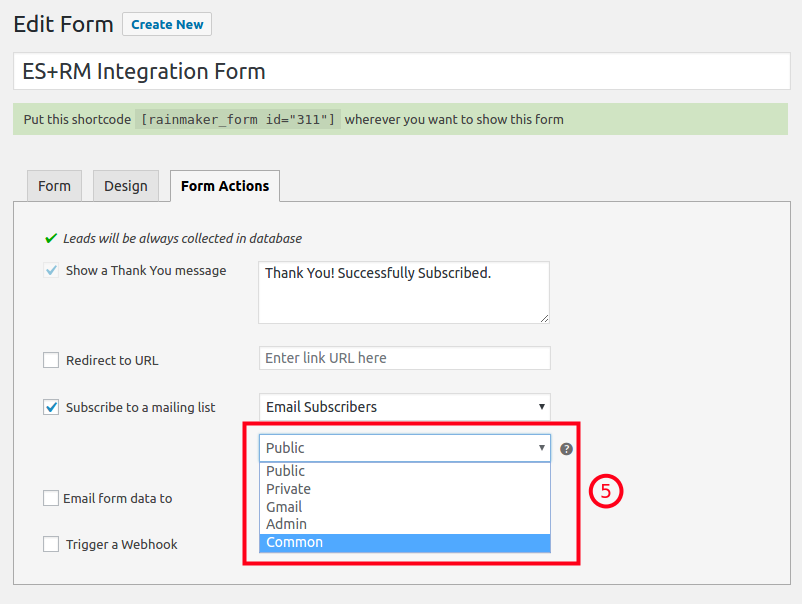Switch to the Form tab
The width and height of the screenshot is (802, 604).
coord(54,186)
